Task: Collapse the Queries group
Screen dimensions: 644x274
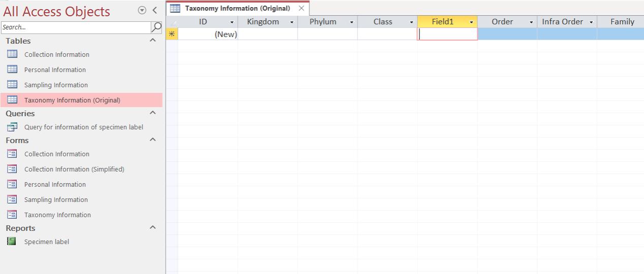Action: [153, 113]
